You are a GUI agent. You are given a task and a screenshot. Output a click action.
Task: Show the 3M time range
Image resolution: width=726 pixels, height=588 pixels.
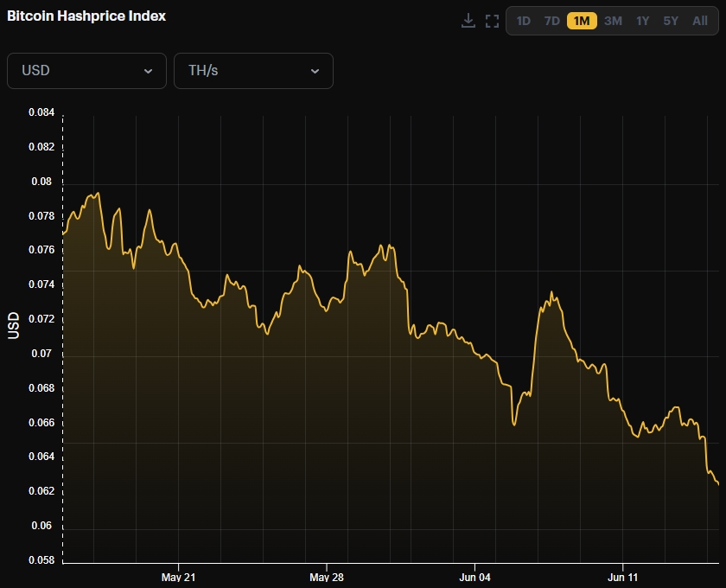(613, 21)
